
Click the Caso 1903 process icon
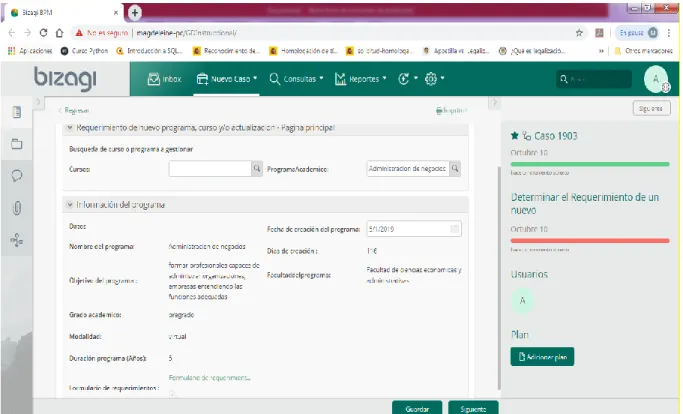pos(527,136)
